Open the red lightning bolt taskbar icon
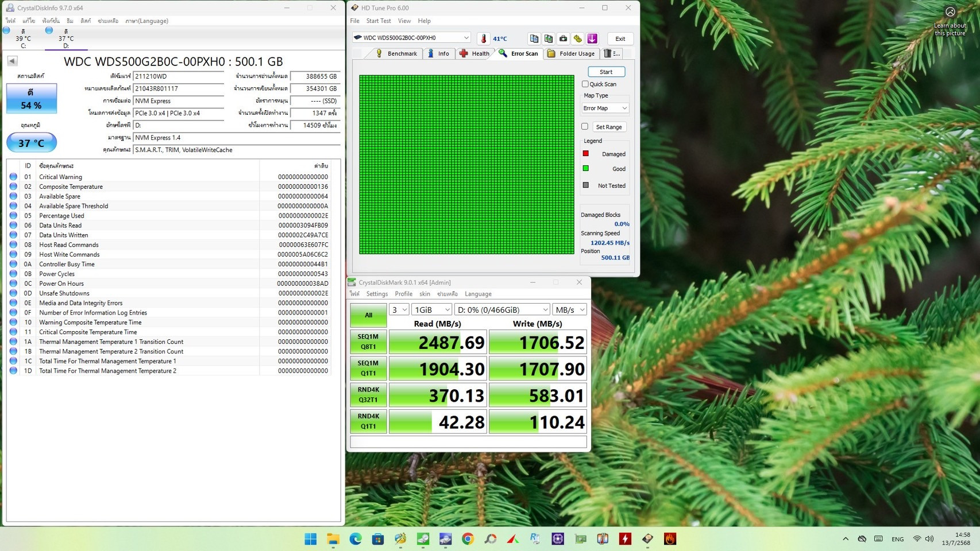The image size is (980, 551). 625,539
